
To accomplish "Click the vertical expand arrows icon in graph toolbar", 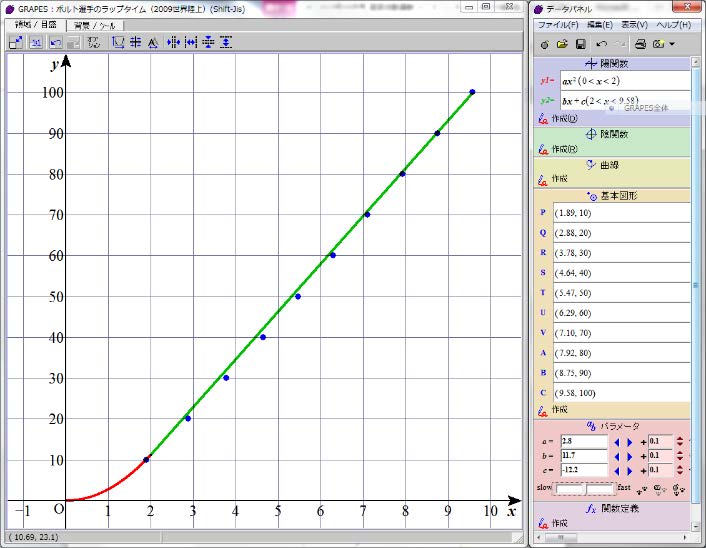I will (x=226, y=42).
